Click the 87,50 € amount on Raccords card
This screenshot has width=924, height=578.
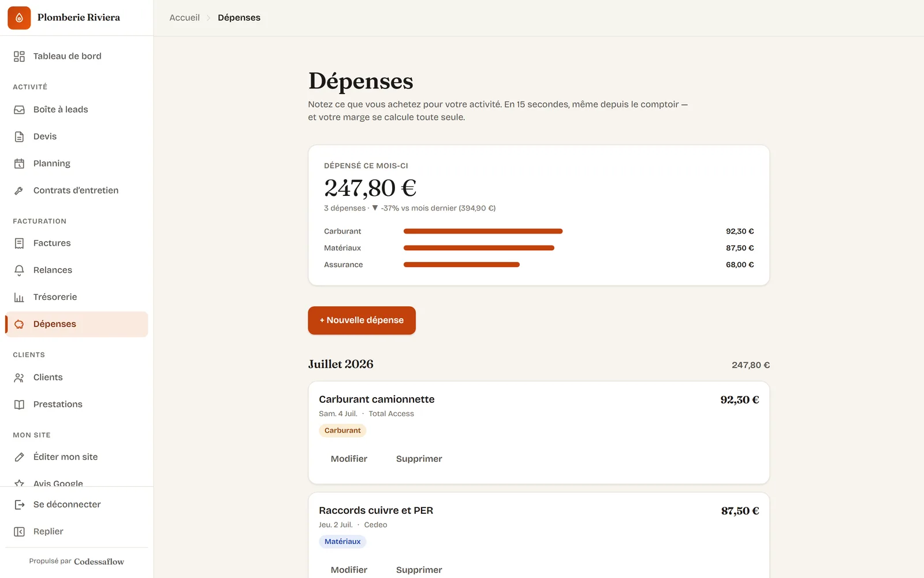pyautogui.click(x=740, y=511)
